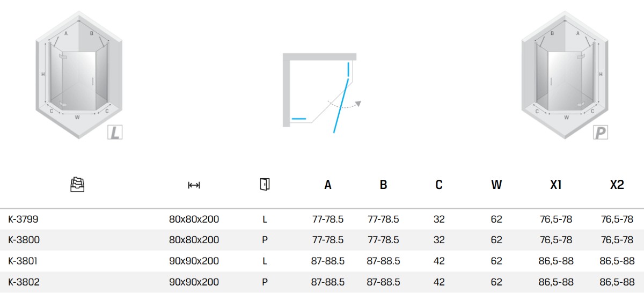The width and height of the screenshot is (644, 300).
Task: Click column header X2
Action: coord(617,185)
